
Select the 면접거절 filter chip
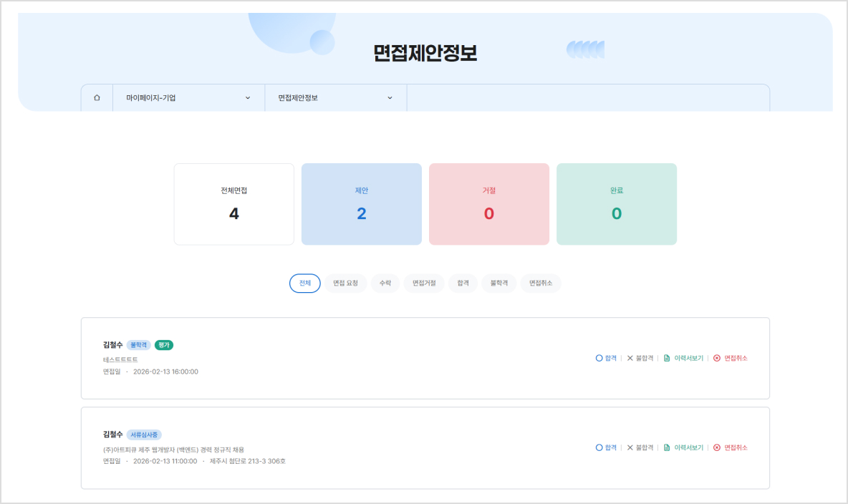(x=423, y=283)
